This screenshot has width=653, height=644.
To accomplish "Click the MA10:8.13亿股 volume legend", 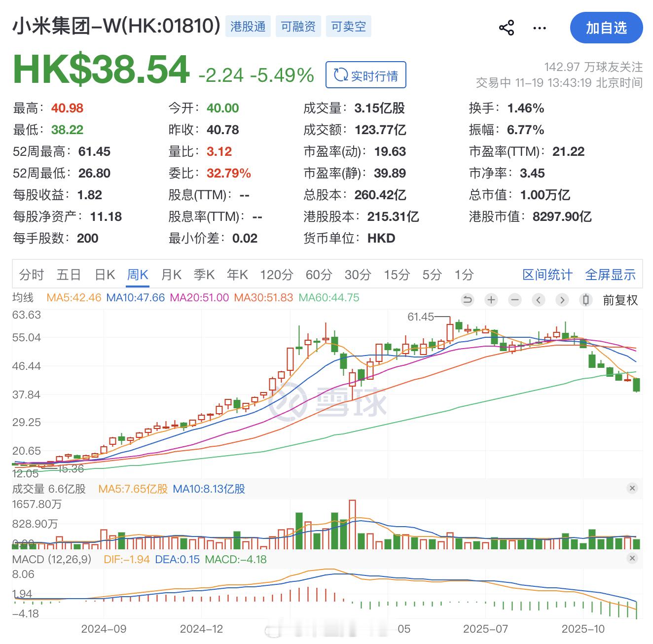I will pyautogui.click(x=209, y=489).
